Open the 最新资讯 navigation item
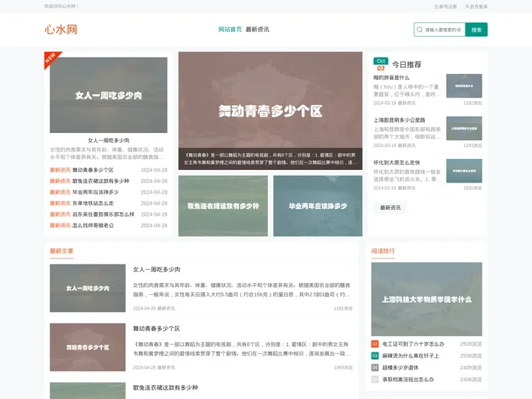 (x=258, y=30)
